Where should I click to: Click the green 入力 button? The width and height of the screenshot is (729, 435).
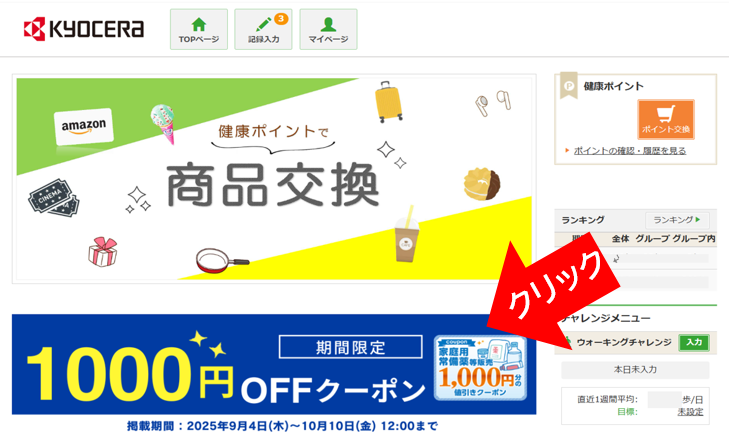694,343
